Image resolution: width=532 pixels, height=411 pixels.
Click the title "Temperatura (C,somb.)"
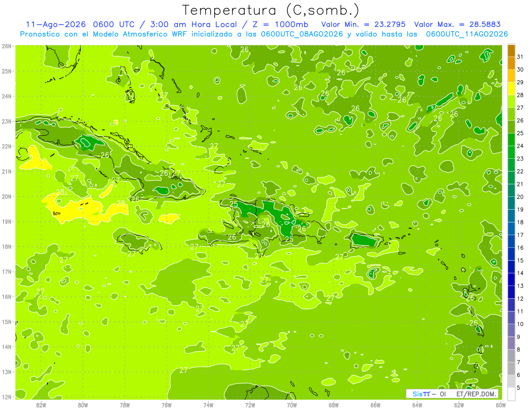270,10
